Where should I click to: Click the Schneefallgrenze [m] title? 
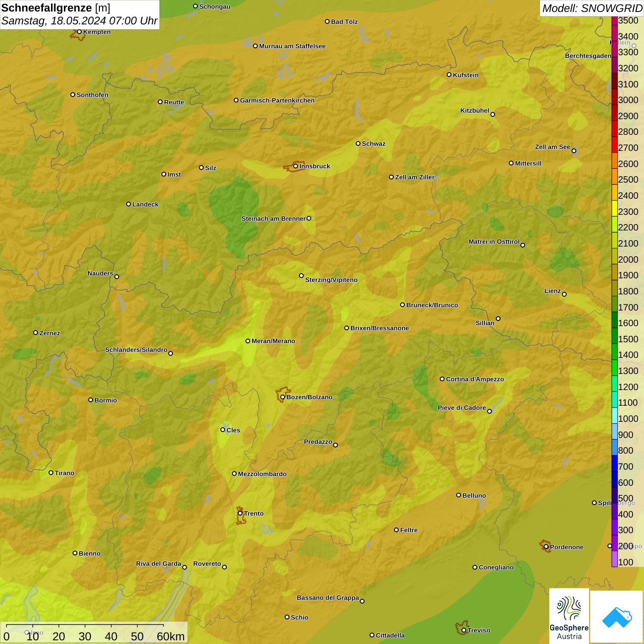point(56,8)
